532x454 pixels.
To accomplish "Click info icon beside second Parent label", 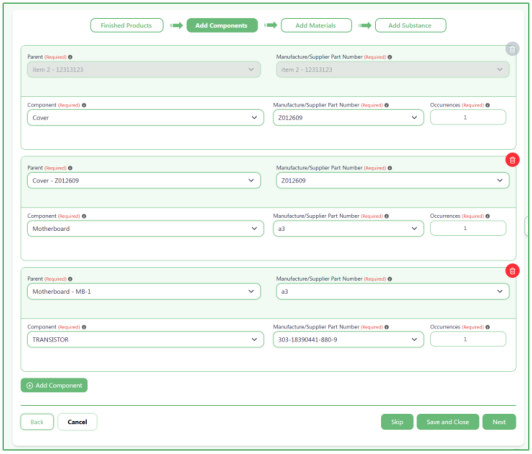I will [70, 168].
